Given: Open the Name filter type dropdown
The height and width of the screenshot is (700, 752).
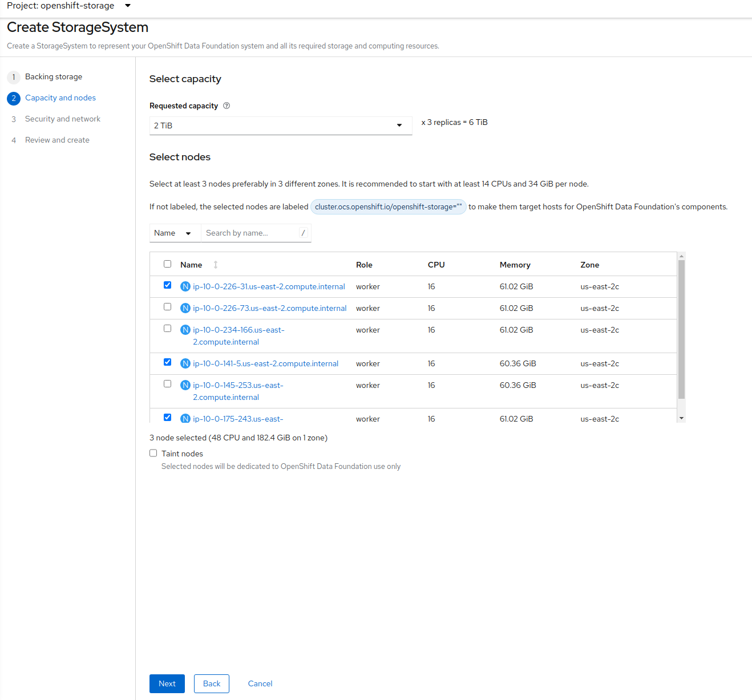Looking at the screenshot, I should point(175,233).
